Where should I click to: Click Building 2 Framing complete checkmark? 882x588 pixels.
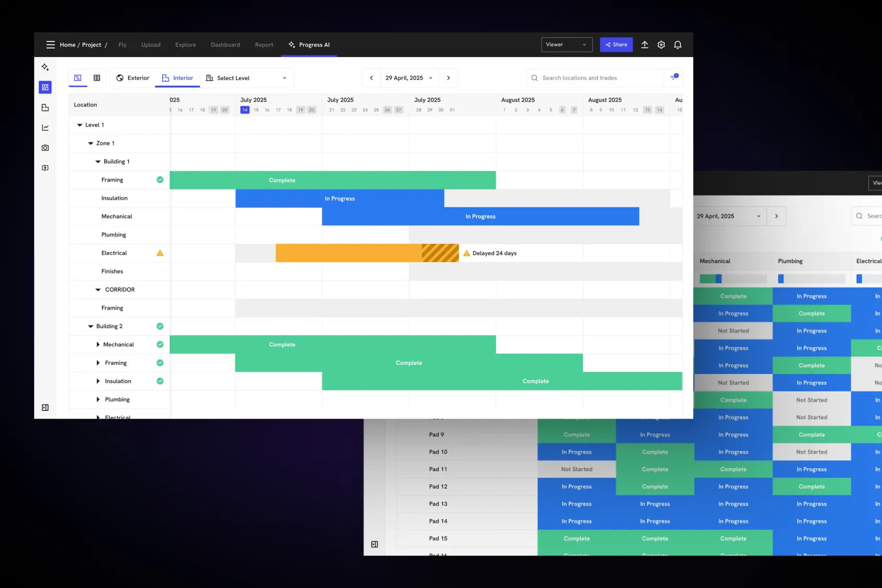click(160, 363)
